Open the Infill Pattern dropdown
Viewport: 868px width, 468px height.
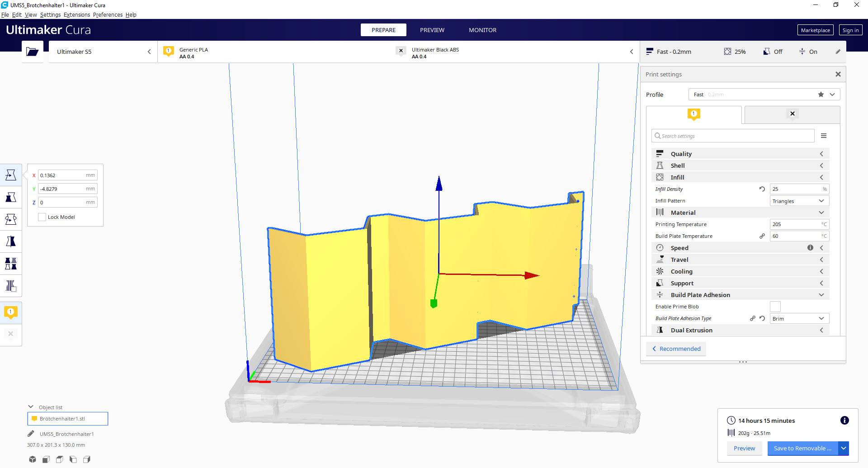pyautogui.click(x=799, y=201)
